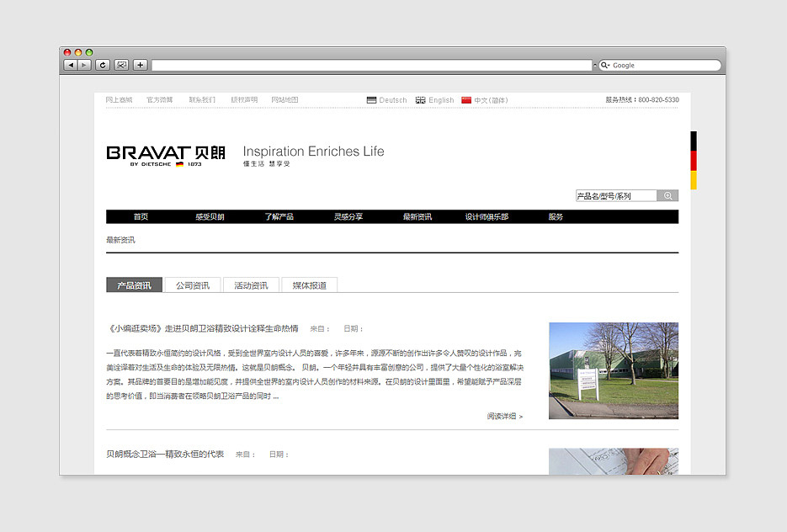The height and width of the screenshot is (532, 787).
Task: Click the Mac window minimize button
Action: (x=78, y=52)
